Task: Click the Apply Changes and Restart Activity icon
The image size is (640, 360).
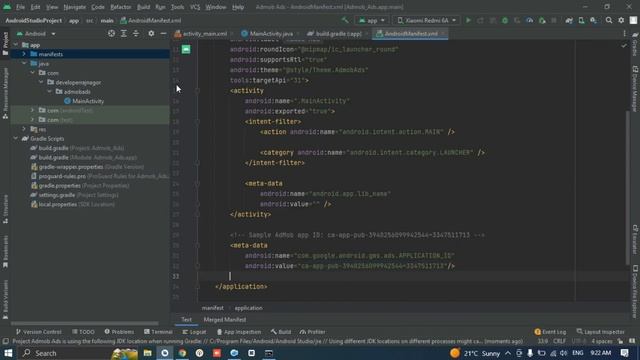Action: (x=480, y=20)
